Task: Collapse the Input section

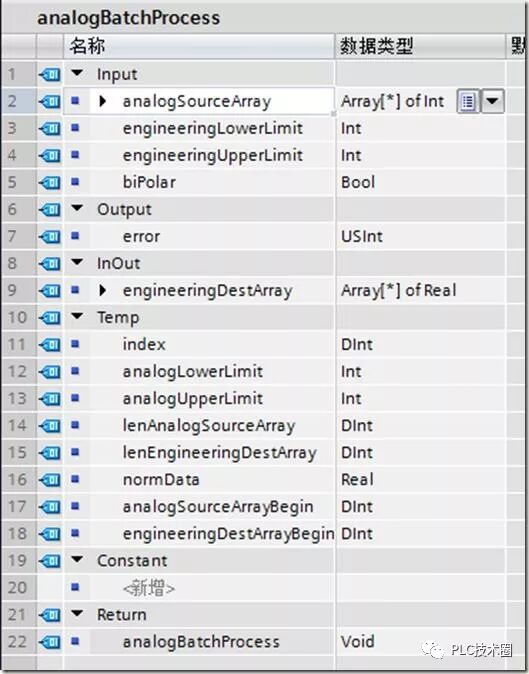Action: 77,73
